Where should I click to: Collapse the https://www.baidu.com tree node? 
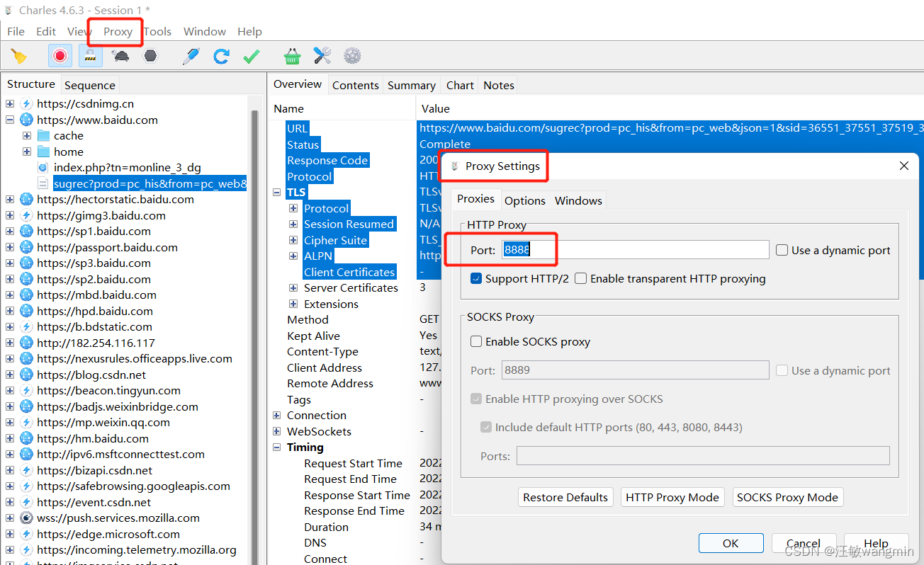point(10,120)
